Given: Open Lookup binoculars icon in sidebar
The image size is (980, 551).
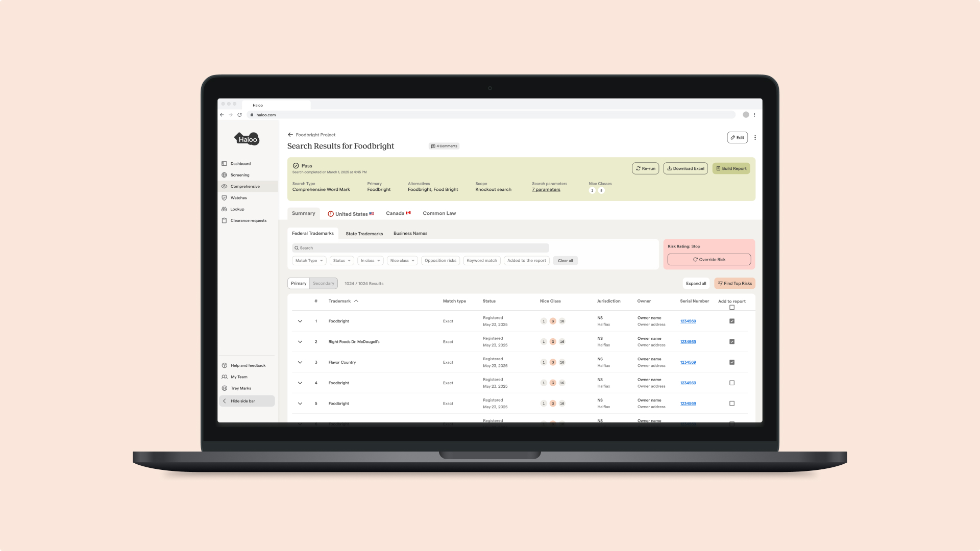Looking at the screenshot, I should point(224,209).
